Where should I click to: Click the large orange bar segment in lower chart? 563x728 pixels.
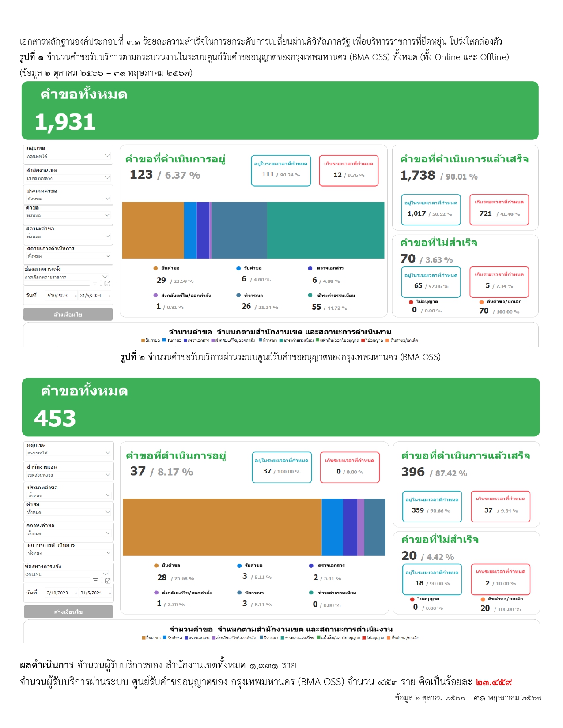222,527
